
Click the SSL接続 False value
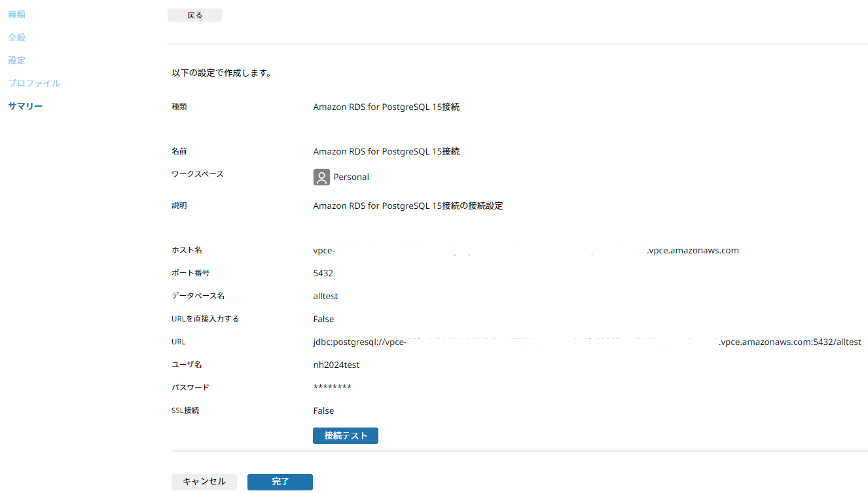[324, 411]
